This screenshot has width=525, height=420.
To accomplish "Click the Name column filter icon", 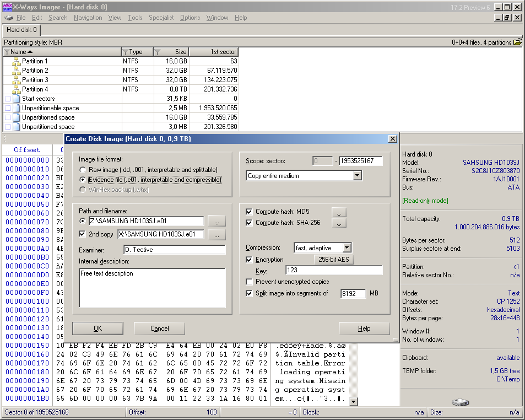I will [7, 52].
